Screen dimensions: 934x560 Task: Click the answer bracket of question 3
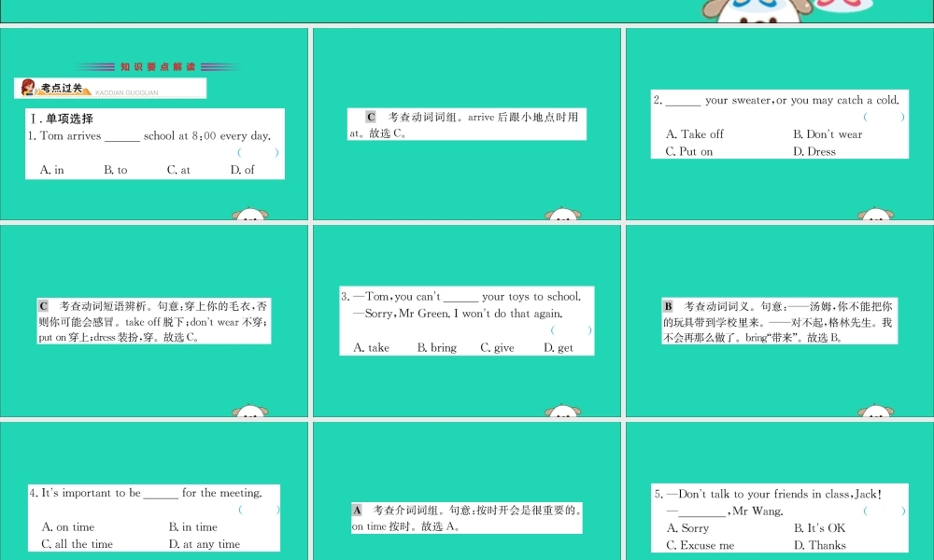coord(572,330)
